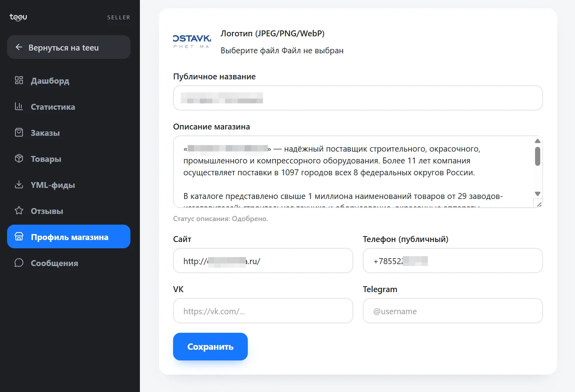The image size is (575, 392).
Task: Click the back arrow next to Вернуться на teeu
Action: (19, 47)
